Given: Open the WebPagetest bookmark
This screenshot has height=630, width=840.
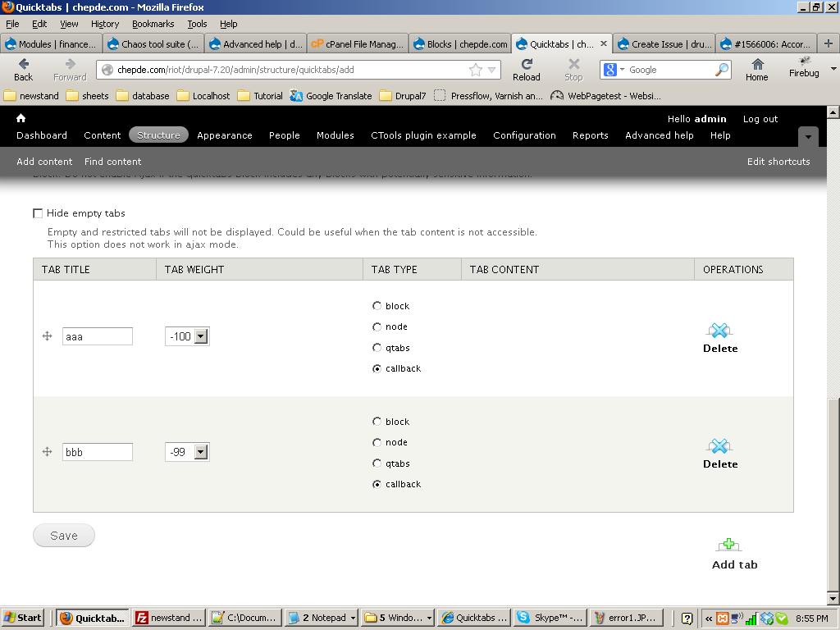Looking at the screenshot, I should tap(606, 96).
